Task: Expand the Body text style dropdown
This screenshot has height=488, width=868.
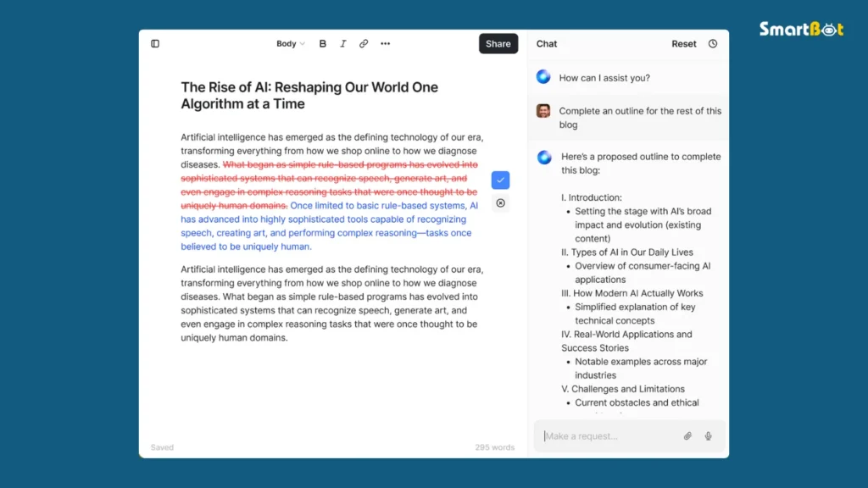Action: (290, 44)
